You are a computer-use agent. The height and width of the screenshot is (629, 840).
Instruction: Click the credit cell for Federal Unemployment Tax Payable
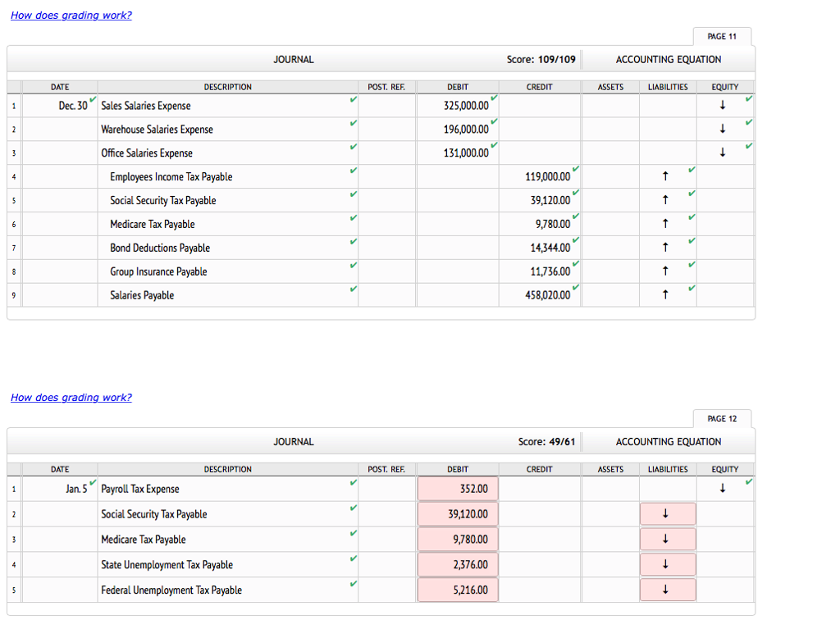(x=540, y=590)
